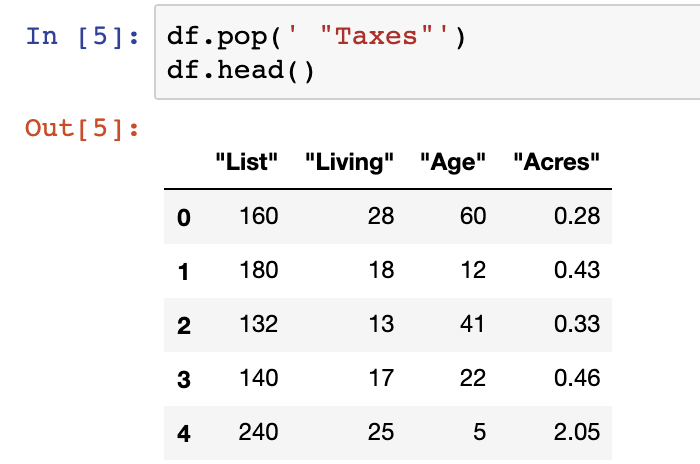Image resolution: width=700 pixels, height=464 pixels.
Task: Click the "List" column header
Action: coord(246,162)
